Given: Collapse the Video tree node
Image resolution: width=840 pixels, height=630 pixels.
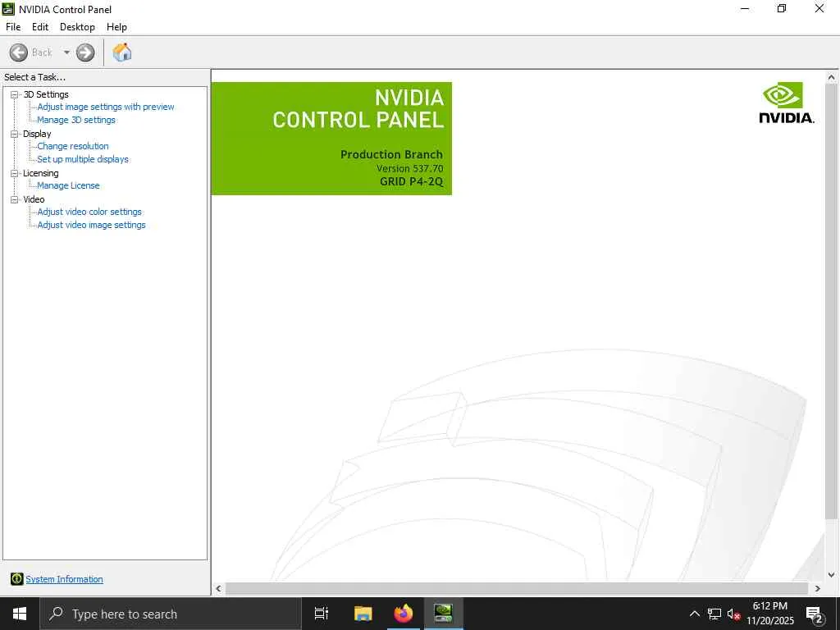Looking at the screenshot, I should [x=15, y=199].
